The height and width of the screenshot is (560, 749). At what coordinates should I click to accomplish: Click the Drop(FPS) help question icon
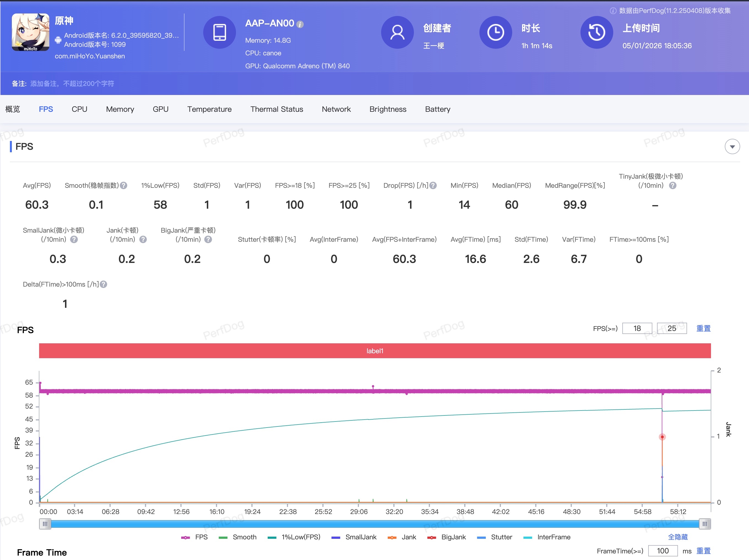coord(433,186)
